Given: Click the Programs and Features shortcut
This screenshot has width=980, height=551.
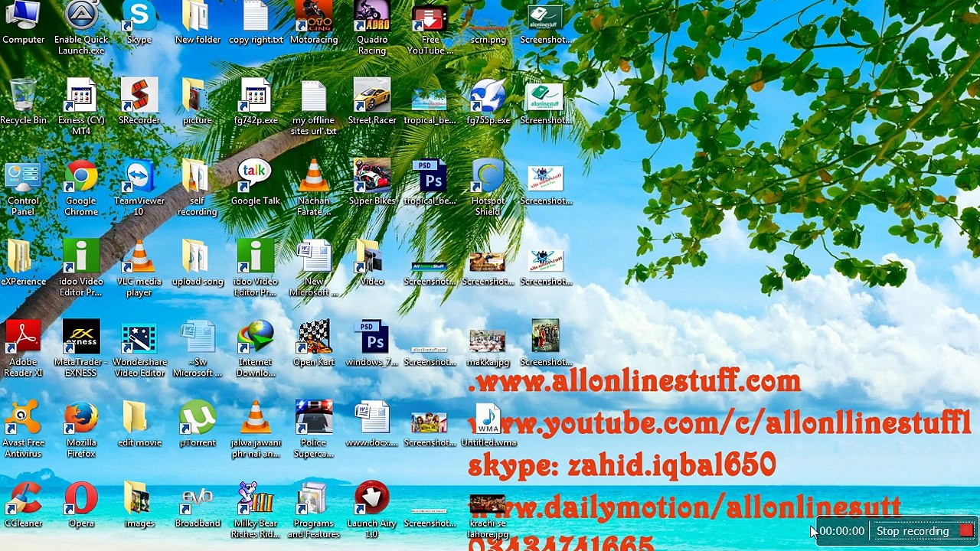Looking at the screenshot, I should pyautogui.click(x=314, y=510).
